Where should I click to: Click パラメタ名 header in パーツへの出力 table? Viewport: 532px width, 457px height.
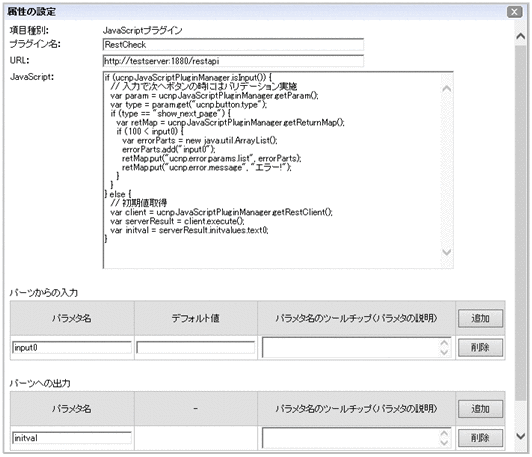[72, 408]
